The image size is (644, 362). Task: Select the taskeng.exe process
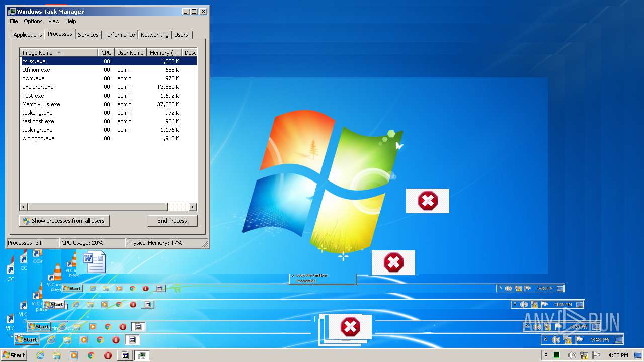[x=108, y=113]
